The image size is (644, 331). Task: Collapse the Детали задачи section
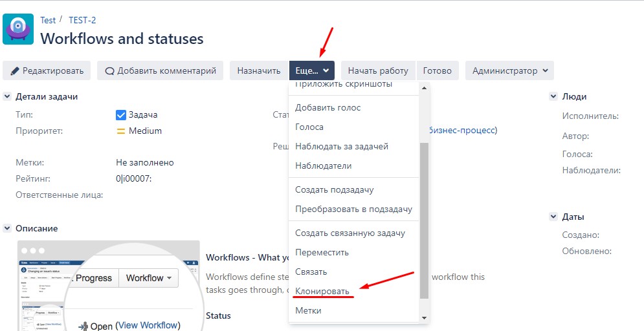click(7, 97)
